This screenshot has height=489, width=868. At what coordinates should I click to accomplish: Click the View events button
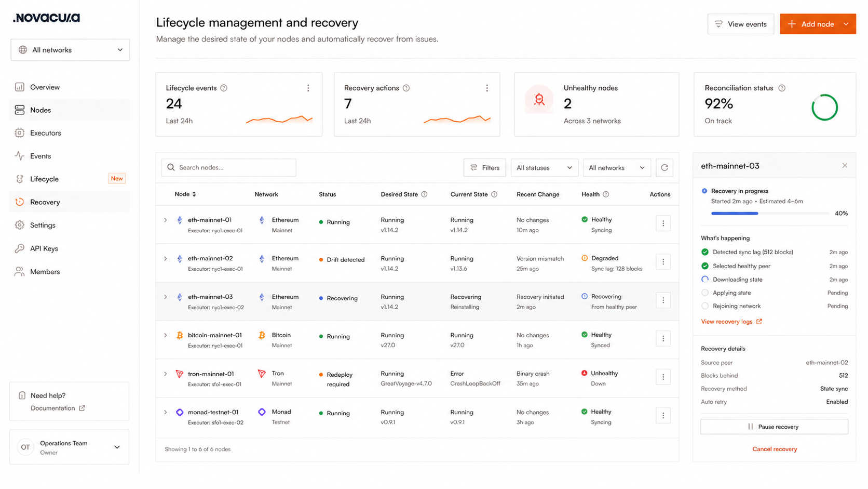pos(741,24)
